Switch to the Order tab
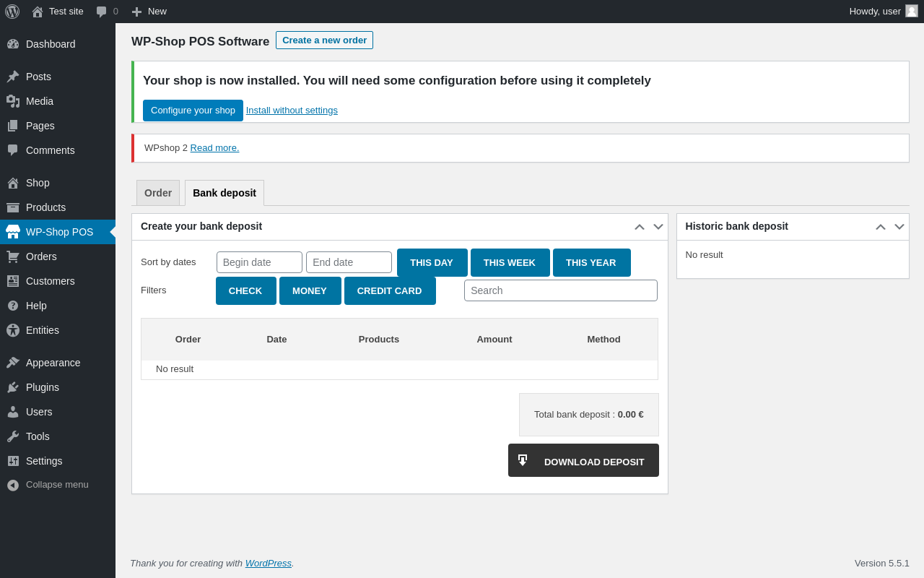The height and width of the screenshot is (578, 924). click(x=158, y=193)
